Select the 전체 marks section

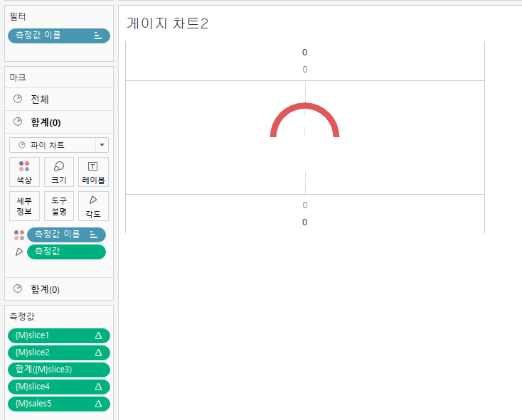59,99
